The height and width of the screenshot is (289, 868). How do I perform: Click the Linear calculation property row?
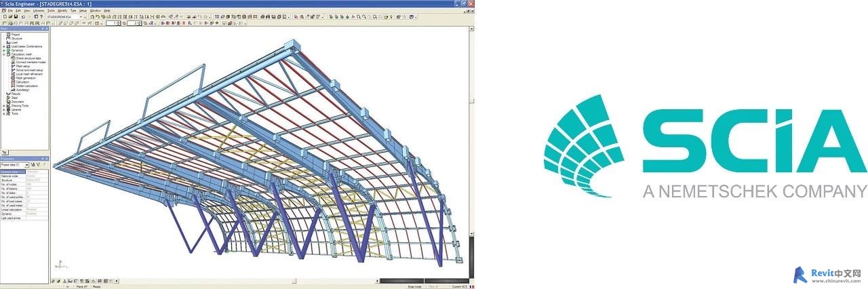click(24, 210)
